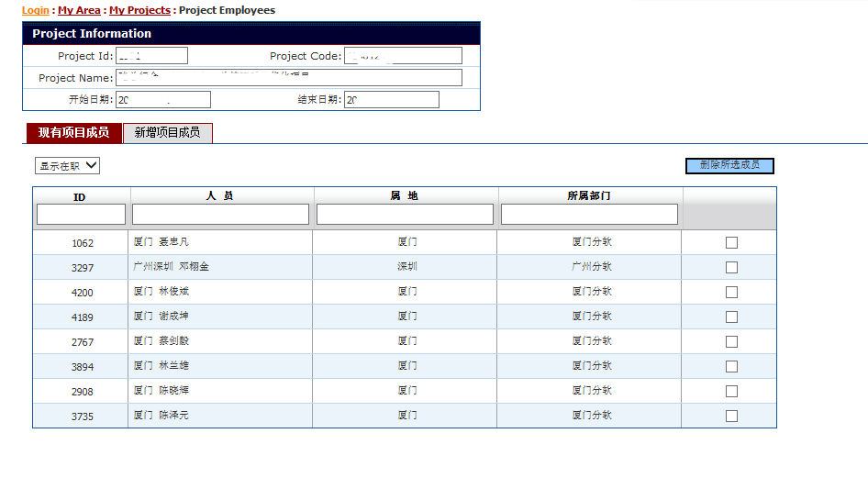
Task: Click the ID column filter field
Action: 81,215
